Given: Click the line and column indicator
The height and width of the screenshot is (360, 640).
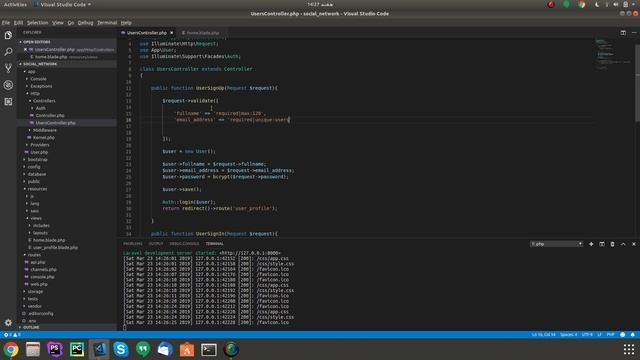Looking at the screenshot, I should [543, 335].
